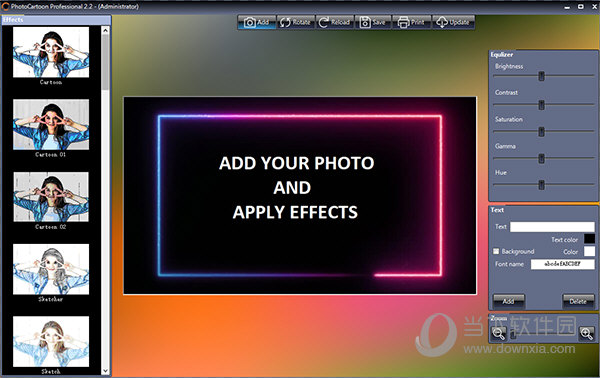Apply the Cartoon 01 effect thumbnail
The image size is (600, 378).
click(51, 124)
